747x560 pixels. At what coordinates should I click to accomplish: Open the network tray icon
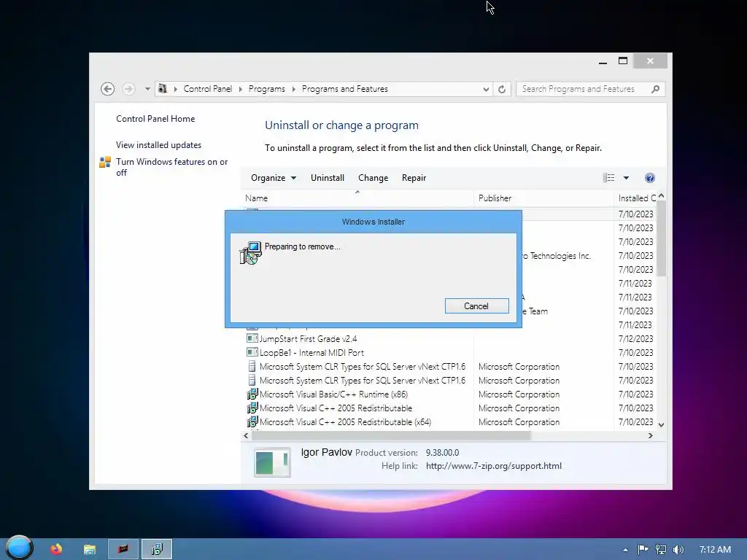661,550
